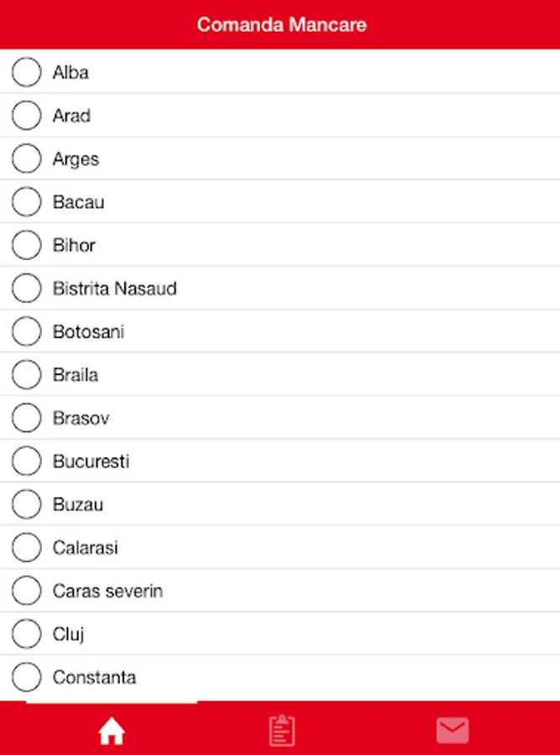The height and width of the screenshot is (755, 560).
Task: Select the Calarasi radio button
Action: pos(27,548)
